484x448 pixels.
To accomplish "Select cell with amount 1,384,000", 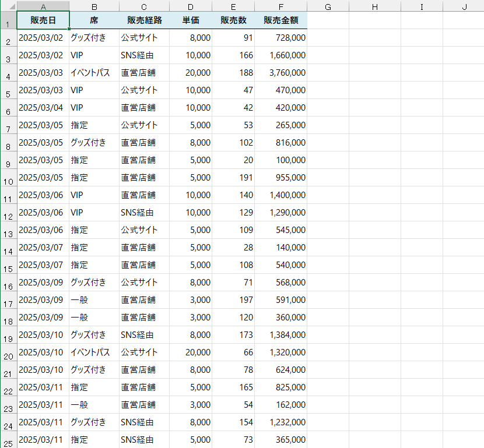I will pyautogui.click(x=281, y=335).
